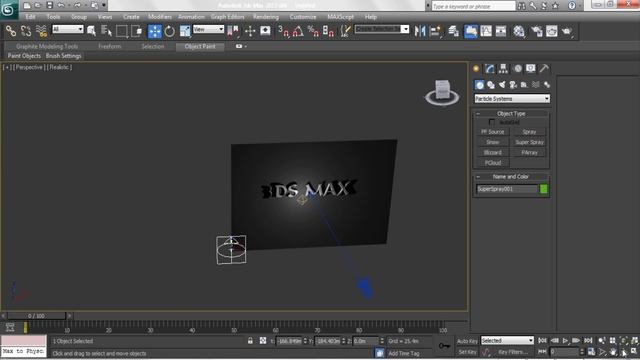Click the green object color swatch
Viewport: 640px width, 360px height.
click(x=544, y=189)
